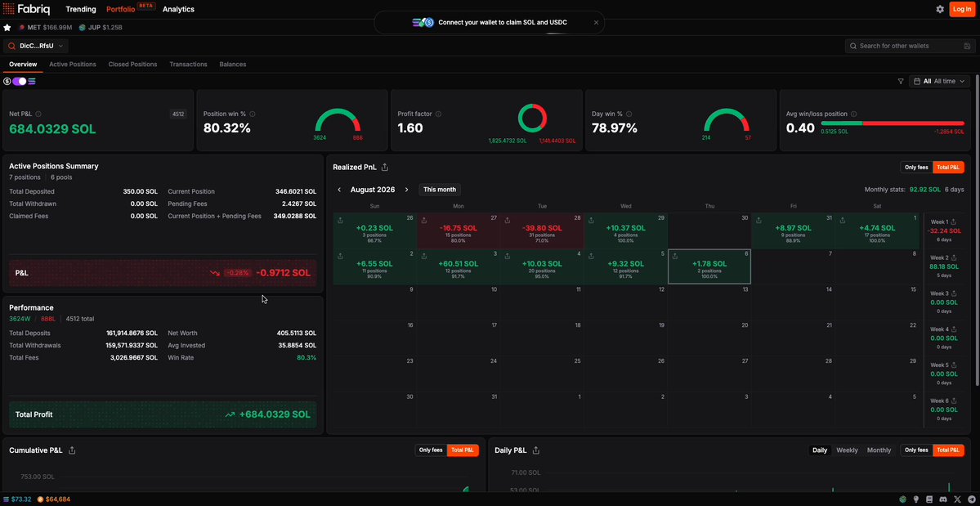The image size is (980, 506).
Task: Share the Realized PnL panel
Action: point(385,168)
